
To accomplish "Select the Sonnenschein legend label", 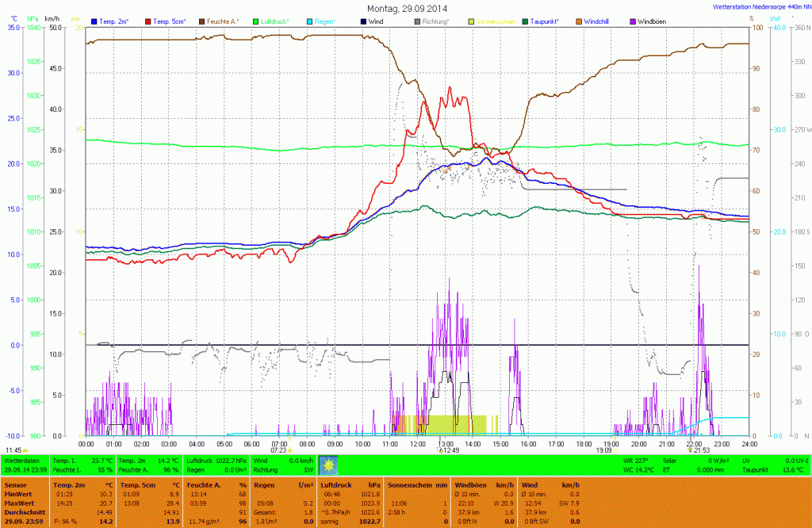I will point(495,21).
